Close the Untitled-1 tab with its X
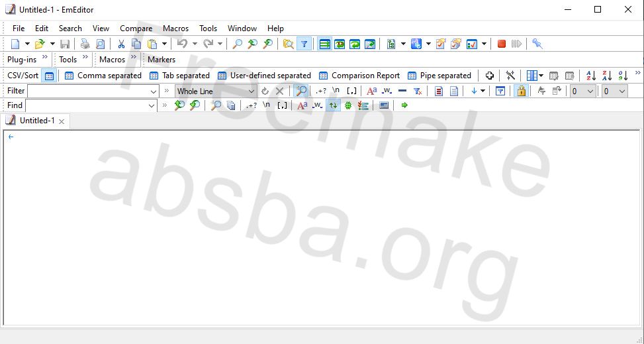 click(62, 121)
